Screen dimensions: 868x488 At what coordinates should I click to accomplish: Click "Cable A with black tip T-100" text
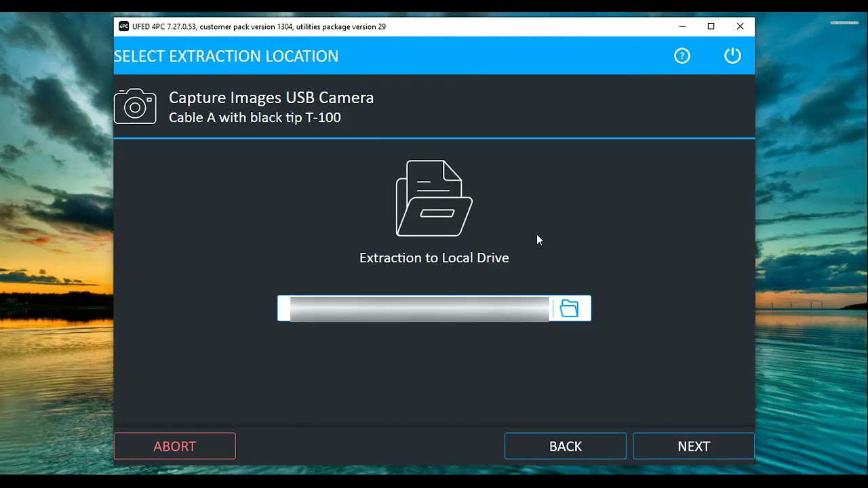255,117
